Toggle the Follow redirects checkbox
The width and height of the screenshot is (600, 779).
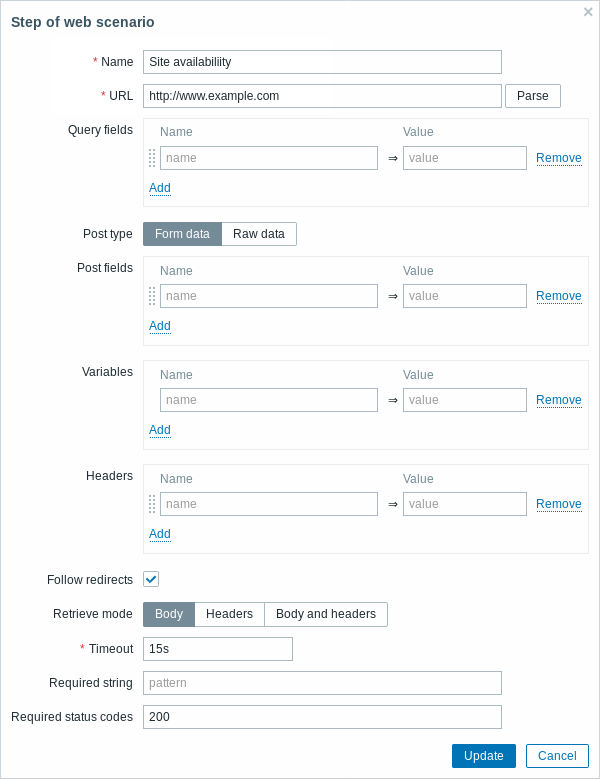click(151, 579)
